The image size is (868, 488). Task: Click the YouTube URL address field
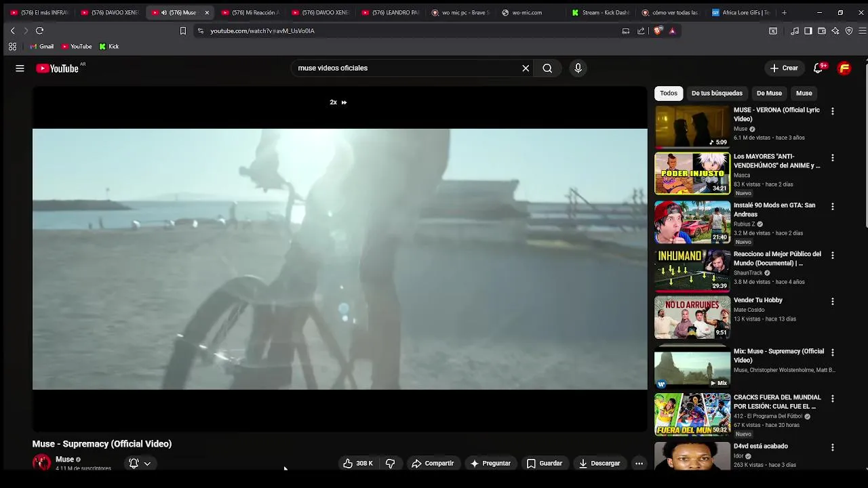tap(407, 30)
